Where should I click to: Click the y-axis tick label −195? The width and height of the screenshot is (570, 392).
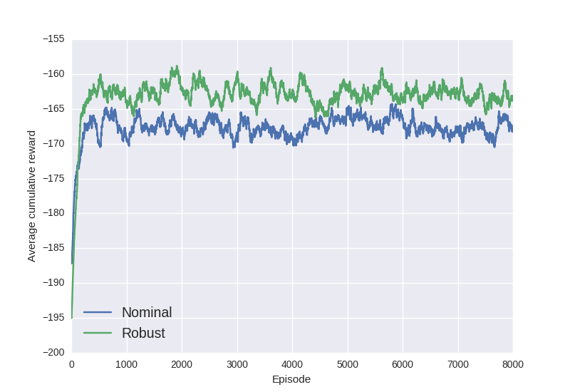click(x=54, y=317)
